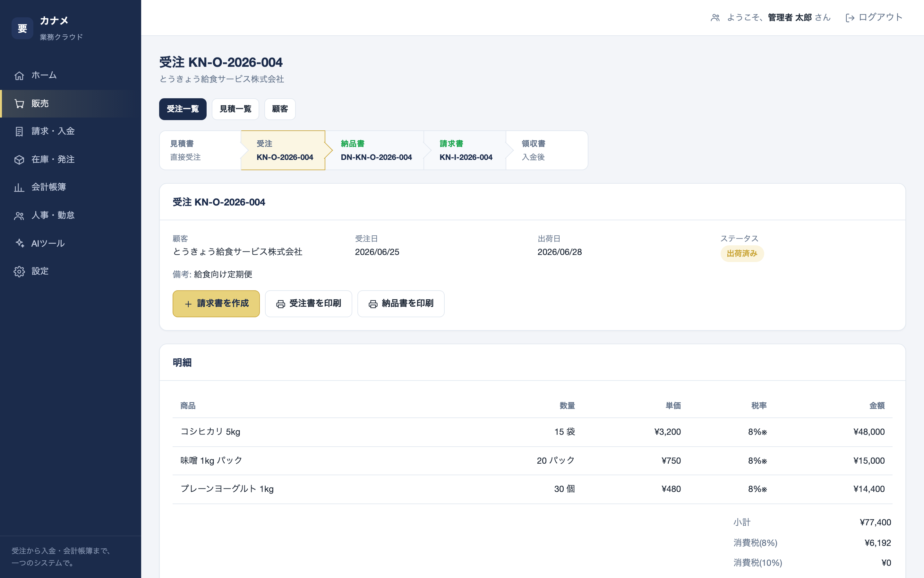Create an invoice with 請求書を作成
Screen dimensions: 924x578
coord(216,303)
